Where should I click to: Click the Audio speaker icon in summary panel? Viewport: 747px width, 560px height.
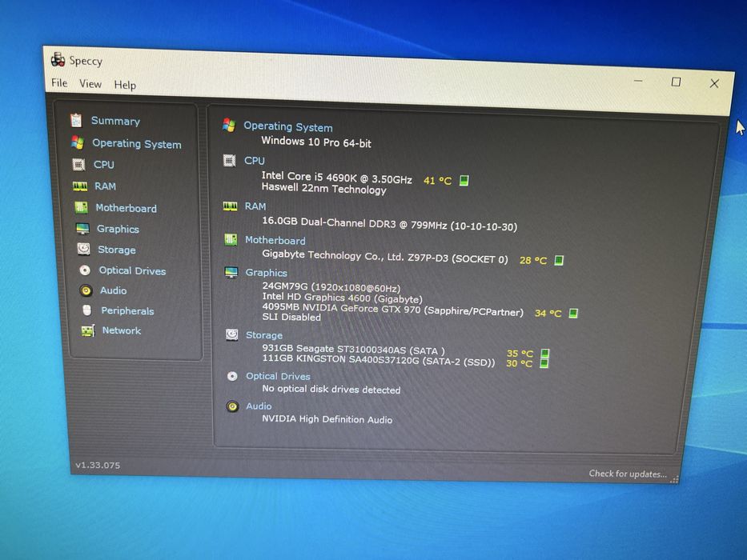[x=232, y=406]
